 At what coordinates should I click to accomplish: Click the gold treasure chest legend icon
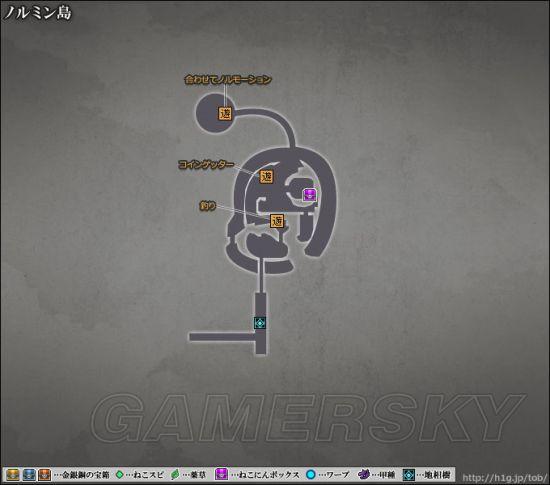pyautogui.click(x=13, y=475)
